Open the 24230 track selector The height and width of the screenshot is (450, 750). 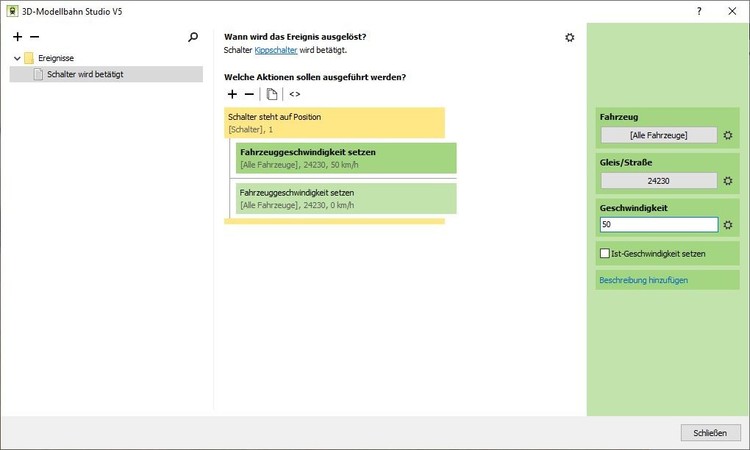[x=658, y=181]
